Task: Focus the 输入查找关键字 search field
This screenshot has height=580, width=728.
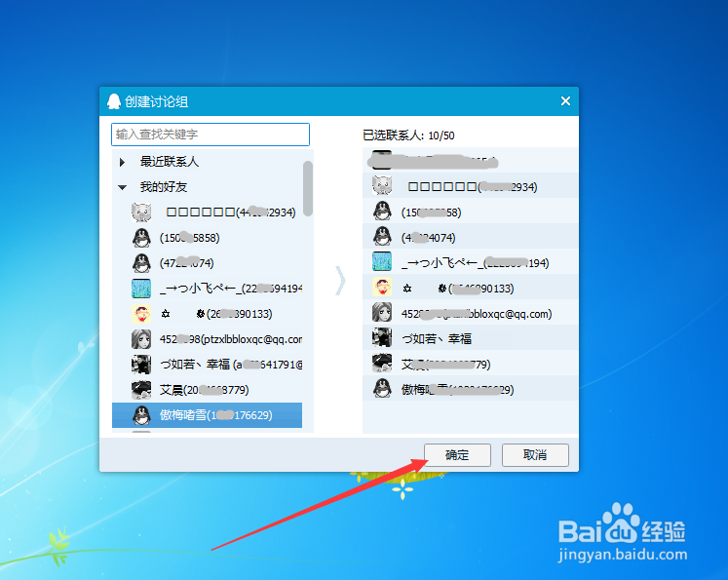Action: (211, 135)
